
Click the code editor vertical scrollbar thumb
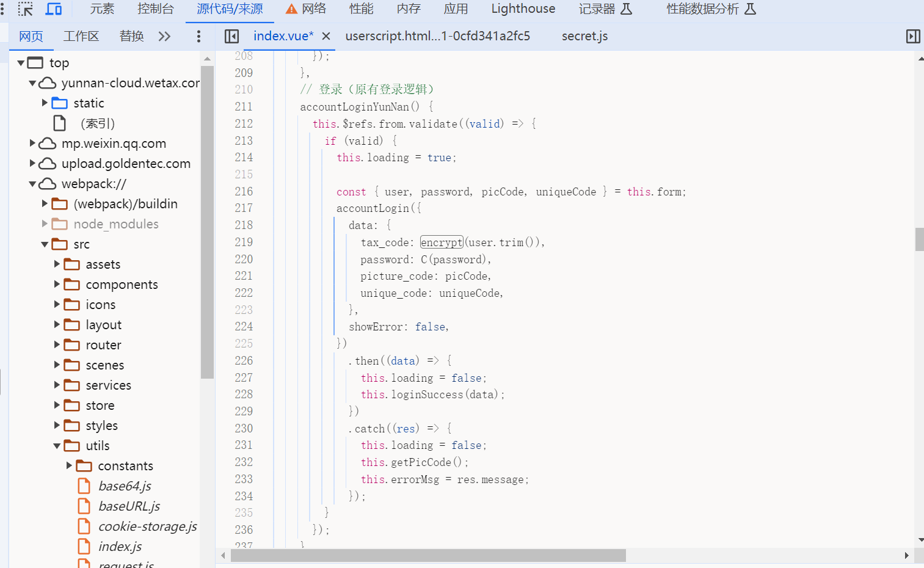pyautogui.click(x=919, y=239)
